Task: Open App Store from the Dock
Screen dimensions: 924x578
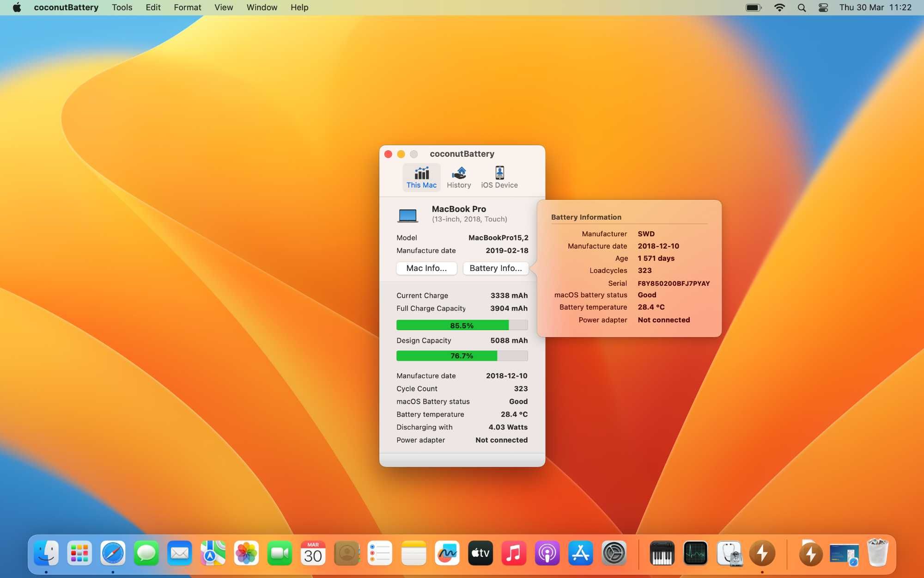Action: coord(581,553)
